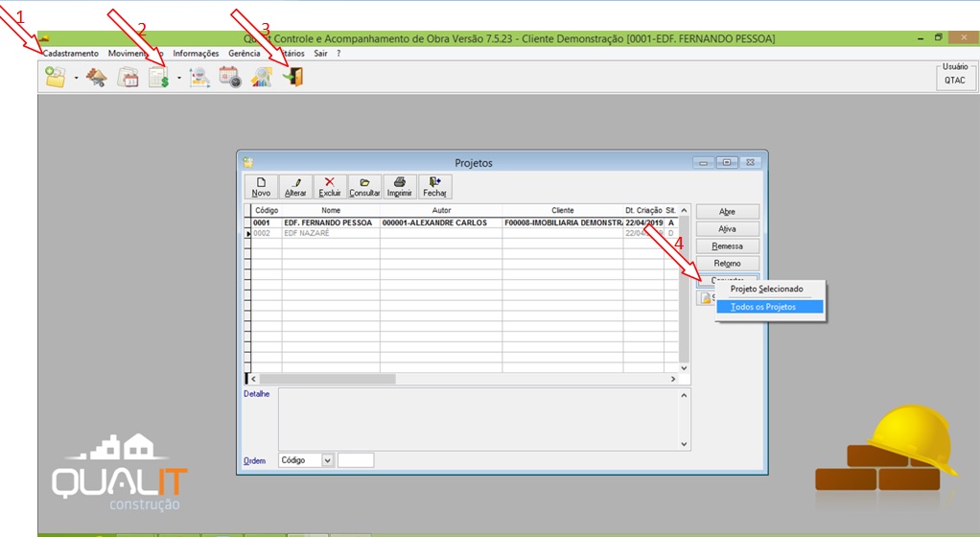Click the Detalhe text area
The width and height of the screenshot is (980, 537).
478,419
